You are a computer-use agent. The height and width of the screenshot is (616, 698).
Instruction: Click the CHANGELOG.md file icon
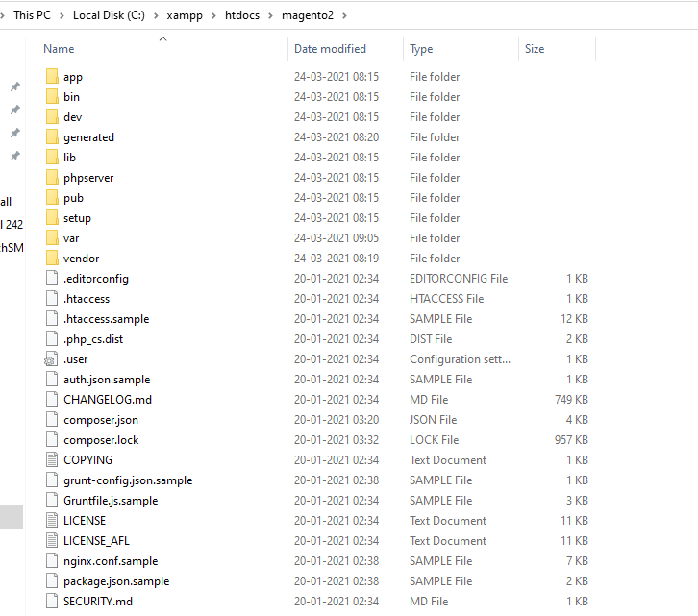click(52, 399)
